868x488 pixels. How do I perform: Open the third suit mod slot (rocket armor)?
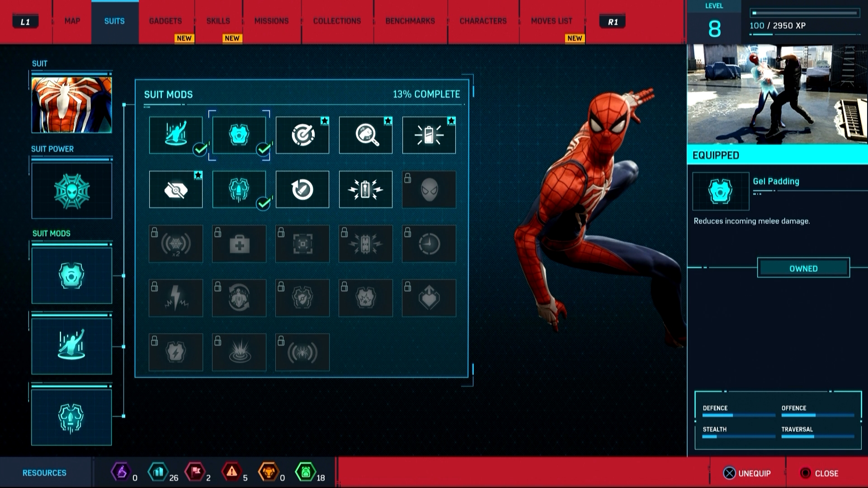tap(71, 417)
